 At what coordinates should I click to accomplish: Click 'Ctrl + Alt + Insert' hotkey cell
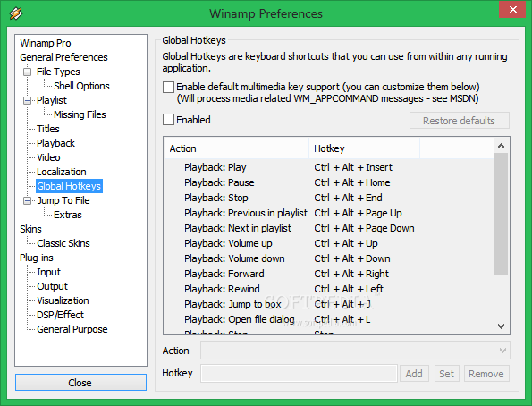pos(353,167)
